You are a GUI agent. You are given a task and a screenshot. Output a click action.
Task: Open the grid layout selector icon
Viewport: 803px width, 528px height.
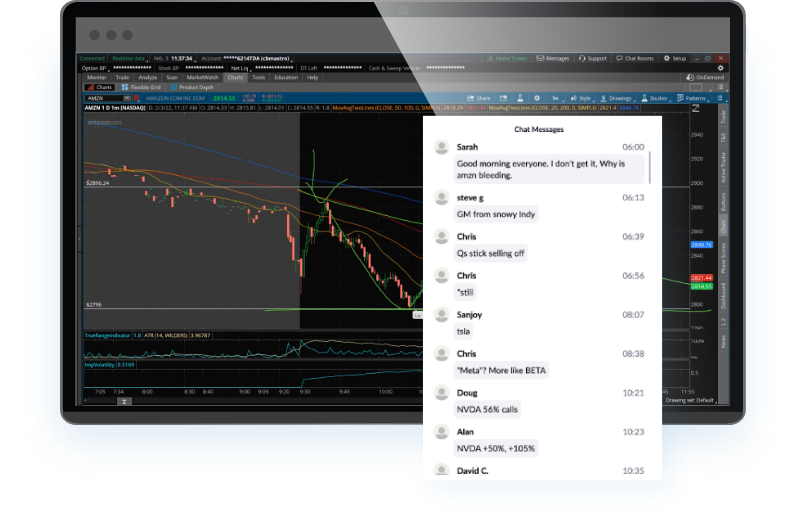pyautogui.click(x=695, y=87)
